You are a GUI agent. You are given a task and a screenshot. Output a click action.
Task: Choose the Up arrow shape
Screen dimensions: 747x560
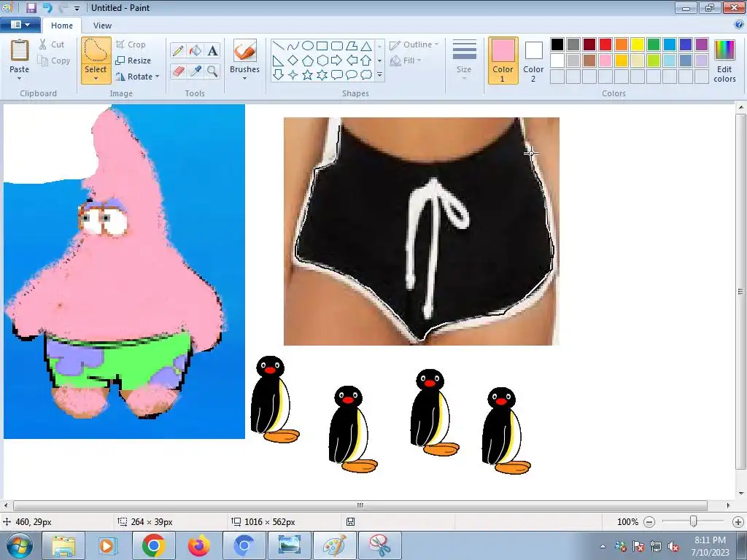366,61
